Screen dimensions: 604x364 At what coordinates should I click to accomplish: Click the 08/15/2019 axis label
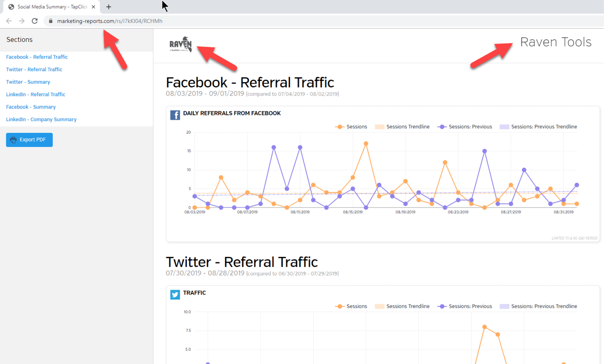[353, 212]
